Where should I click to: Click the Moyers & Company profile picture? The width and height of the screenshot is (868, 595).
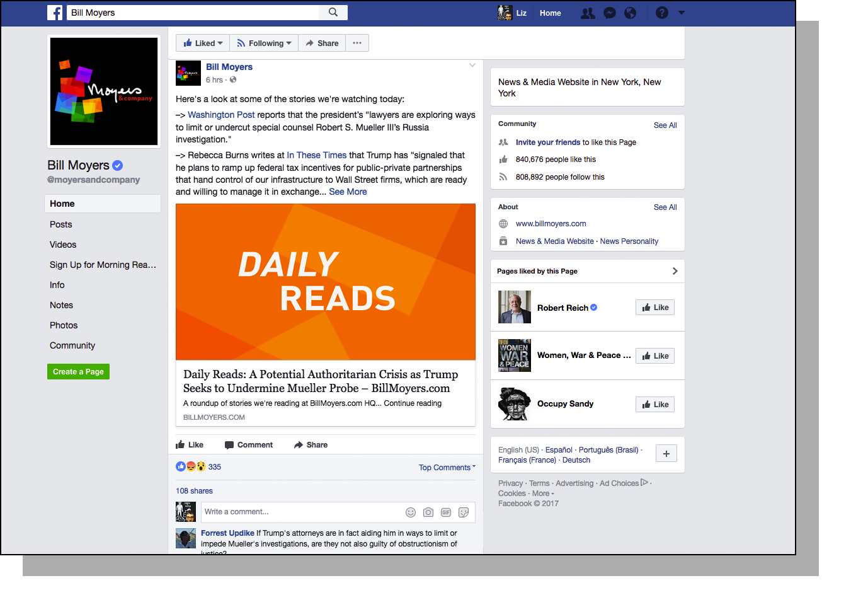[104, 91]
